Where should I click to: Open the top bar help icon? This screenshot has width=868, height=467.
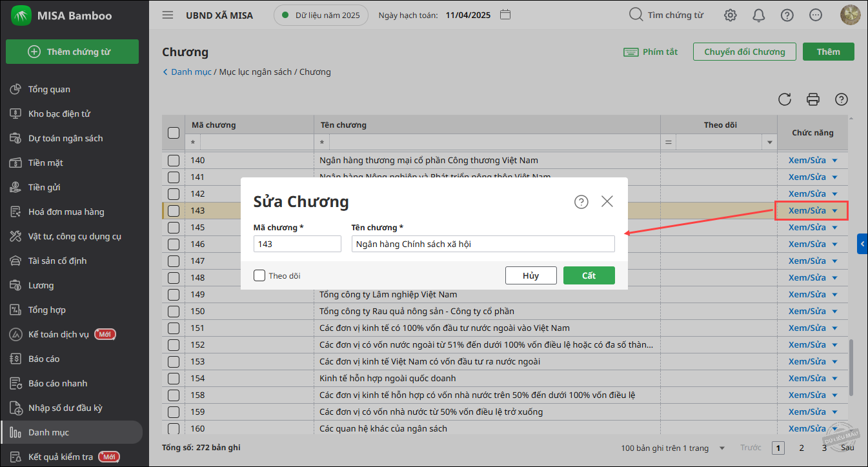(x=787, y=15)
